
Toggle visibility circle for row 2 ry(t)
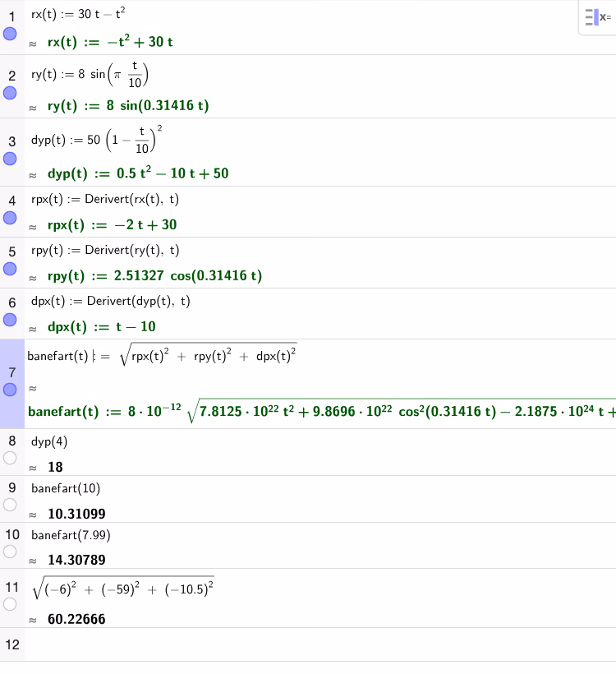click(10, 93)
